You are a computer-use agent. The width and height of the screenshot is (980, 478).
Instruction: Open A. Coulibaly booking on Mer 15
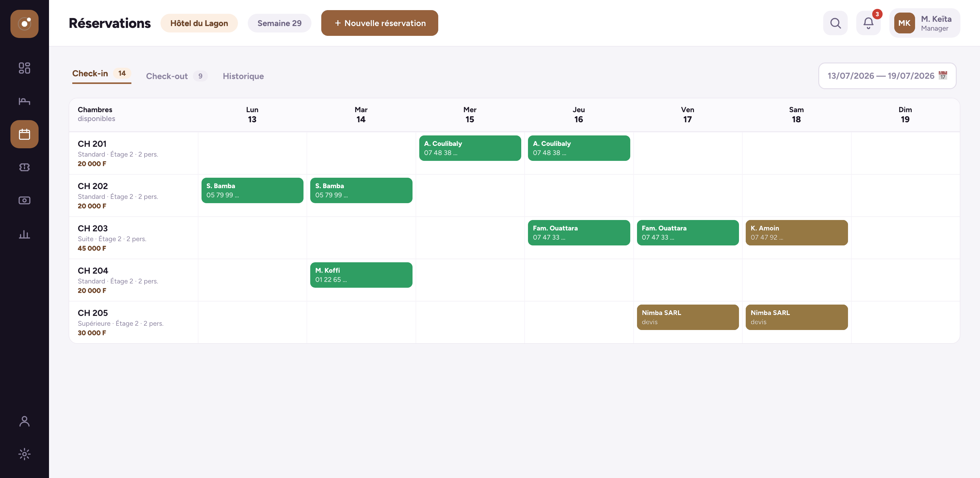pos(470,148)
